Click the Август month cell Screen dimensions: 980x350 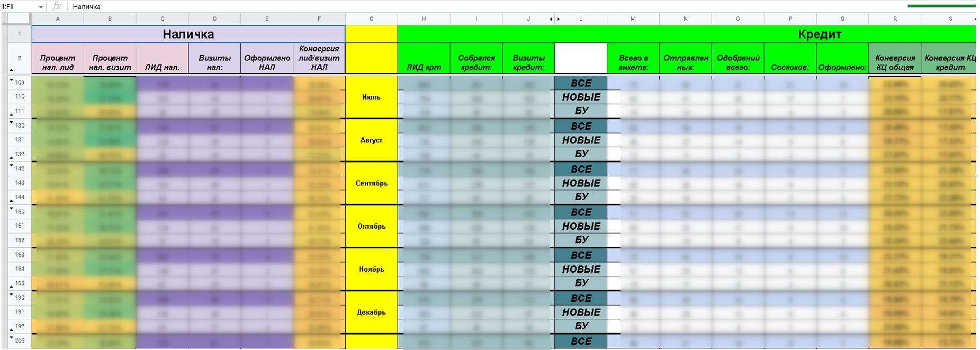371,140
